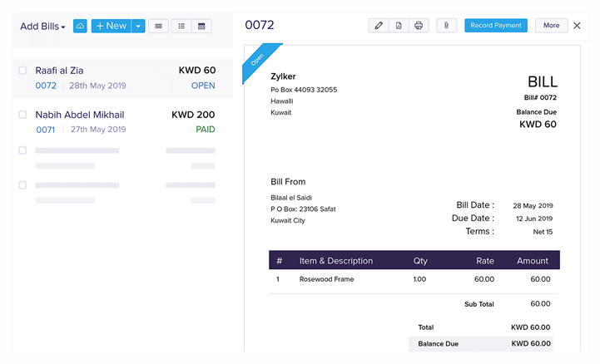Screen dimensions: 600x364
Task: Switch to the plain list view icon
Action: pyautogui.click(x=158, y=26)
